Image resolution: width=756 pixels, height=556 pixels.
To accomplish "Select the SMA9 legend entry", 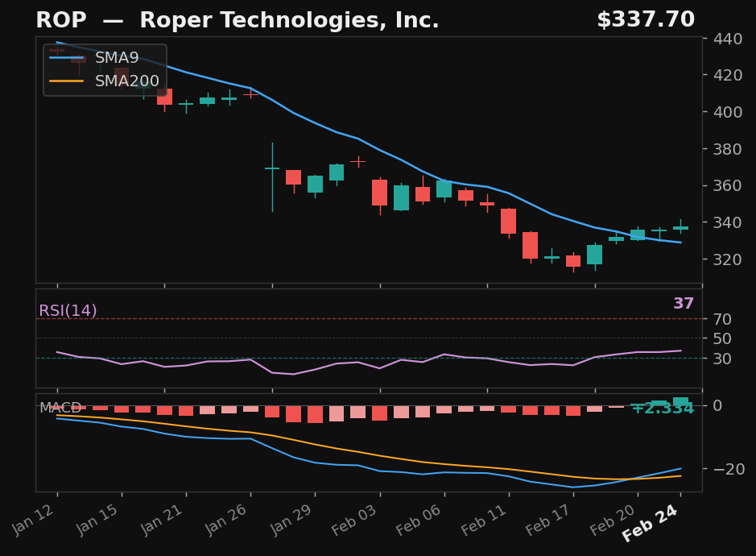I will point(94,58).
